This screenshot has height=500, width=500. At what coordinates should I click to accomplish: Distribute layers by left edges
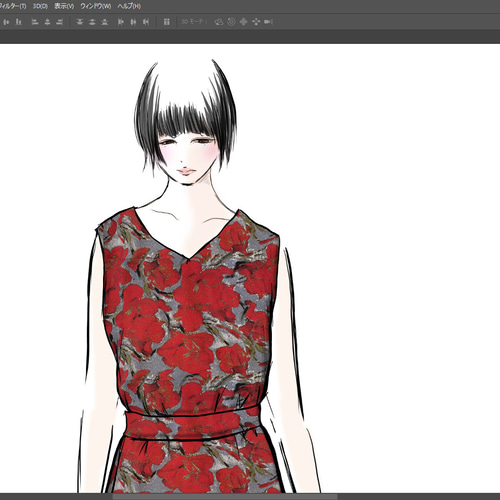point(121,22)
